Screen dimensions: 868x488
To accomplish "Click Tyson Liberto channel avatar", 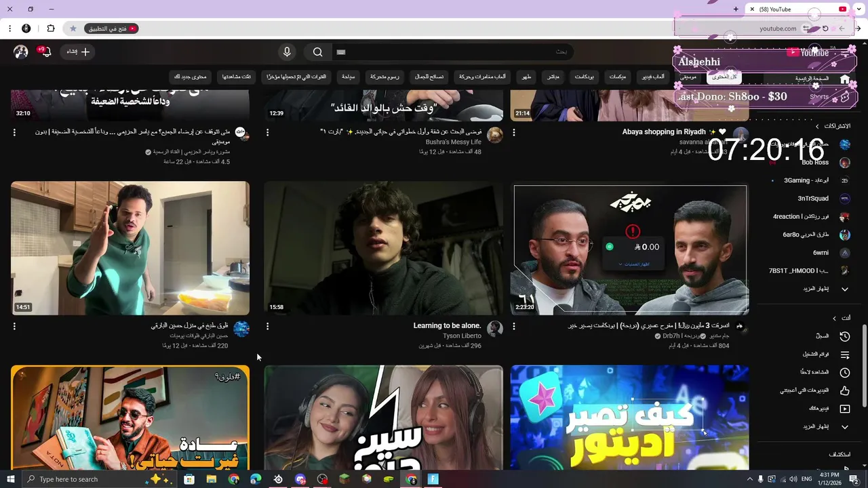I will point(495,329).
